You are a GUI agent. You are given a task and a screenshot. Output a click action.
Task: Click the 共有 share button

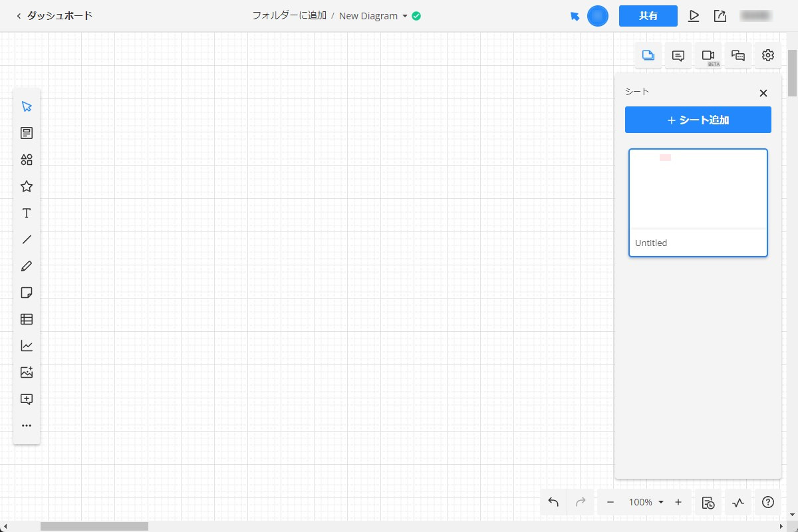[648, 16]
